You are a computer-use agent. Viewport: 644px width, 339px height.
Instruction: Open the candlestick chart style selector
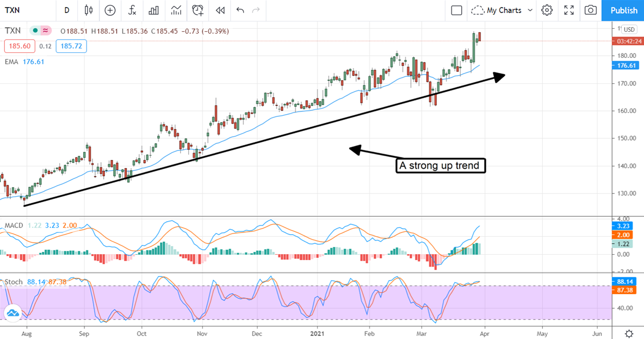pos(88,10)
